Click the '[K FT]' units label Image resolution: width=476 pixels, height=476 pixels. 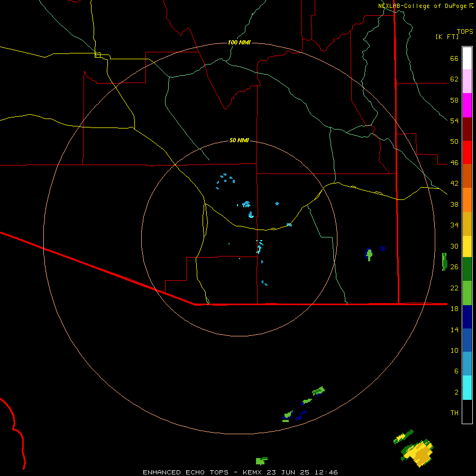coord(447,36)
